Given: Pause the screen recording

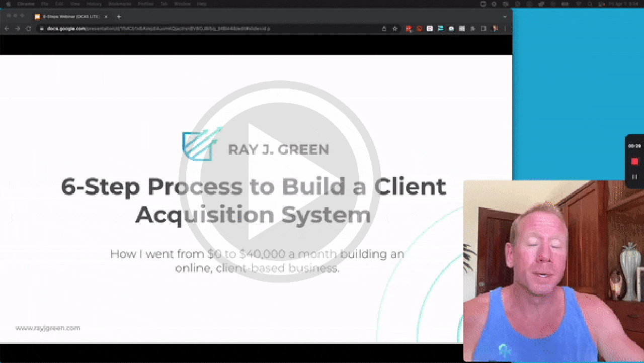Looking at the screenshot, I should coord(634,176).
